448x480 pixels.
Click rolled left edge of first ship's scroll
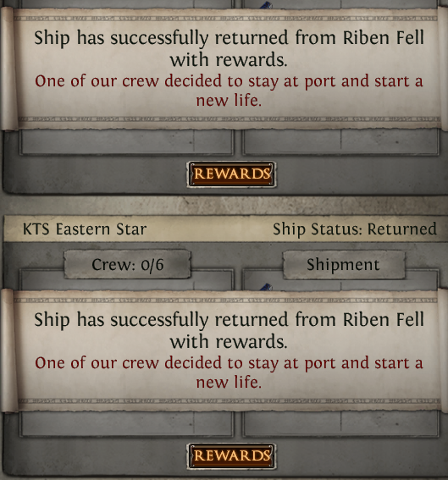(x=8, y=69)
